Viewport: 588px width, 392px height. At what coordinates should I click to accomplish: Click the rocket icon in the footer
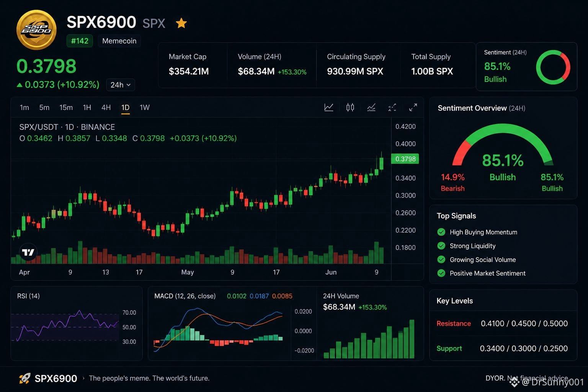(x=24, y=379)
